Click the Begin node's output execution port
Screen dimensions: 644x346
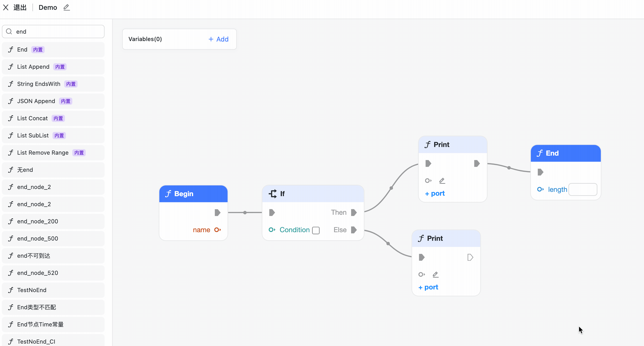point(217,213)
